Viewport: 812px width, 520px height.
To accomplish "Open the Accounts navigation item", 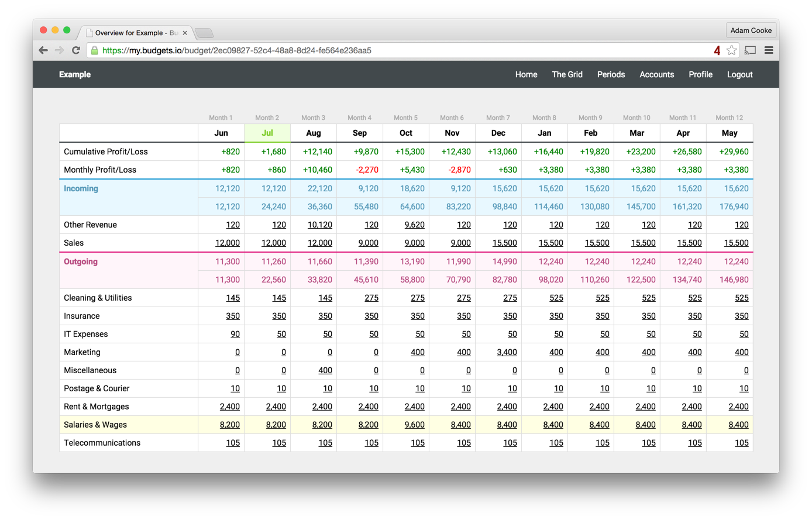I will (656, 74).
